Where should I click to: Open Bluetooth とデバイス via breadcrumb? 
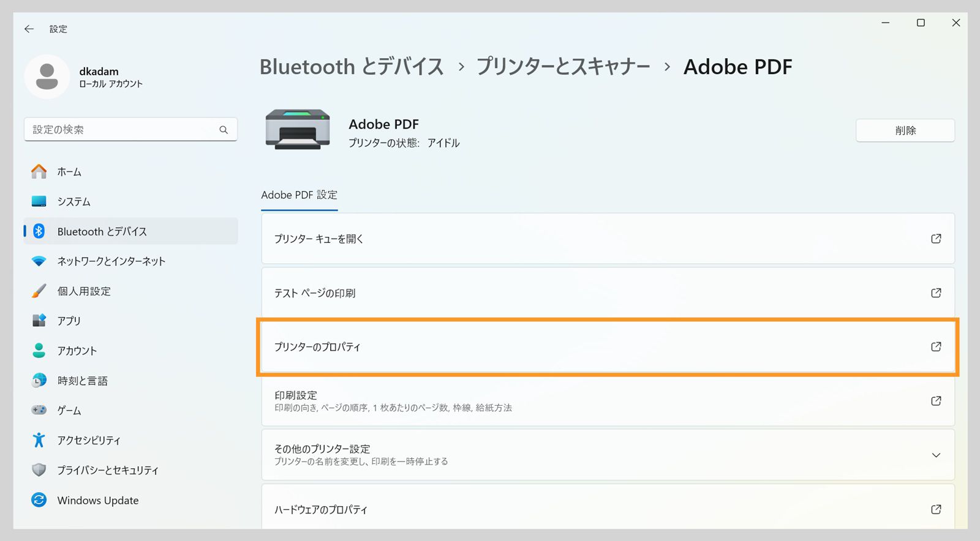tap(352, 67)
